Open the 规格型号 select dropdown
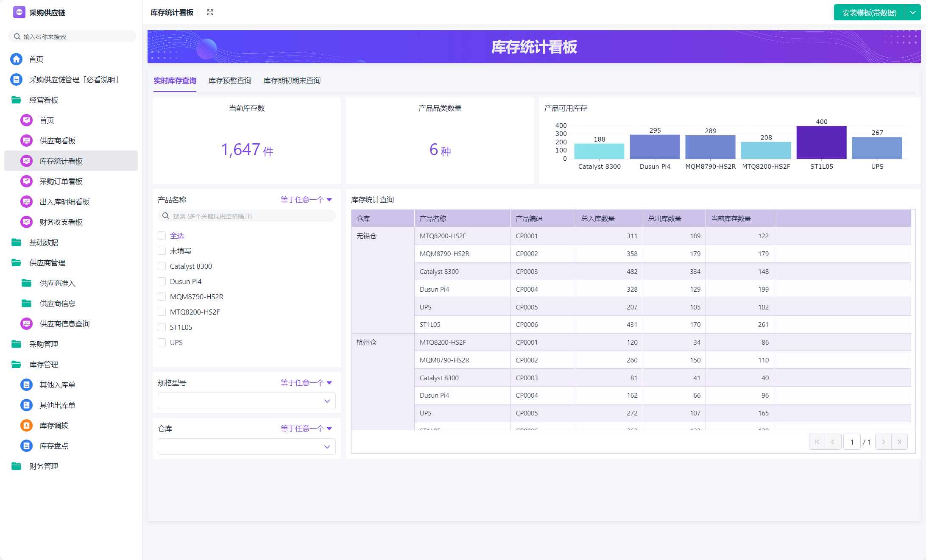926x560 pixels. (x=246, y=401)
